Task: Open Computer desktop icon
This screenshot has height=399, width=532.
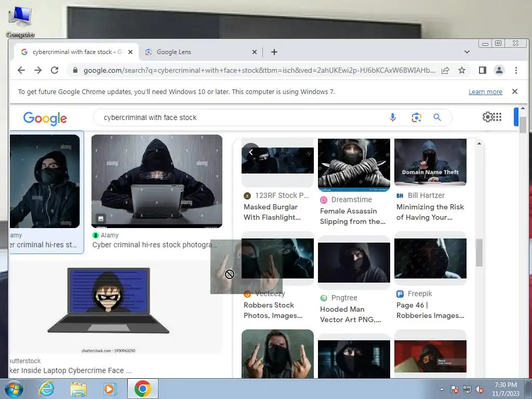Action: [20, 21]
